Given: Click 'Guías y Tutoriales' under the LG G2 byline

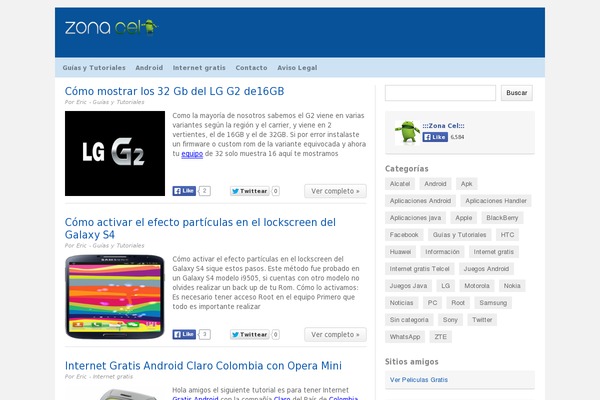Looking at the screenshot, I should click(x=118, y=102).
